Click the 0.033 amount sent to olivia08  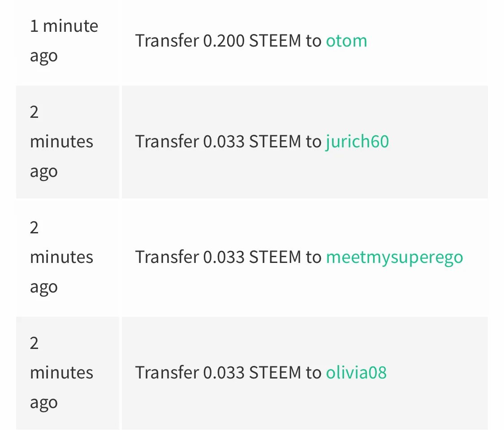[224, 373]
